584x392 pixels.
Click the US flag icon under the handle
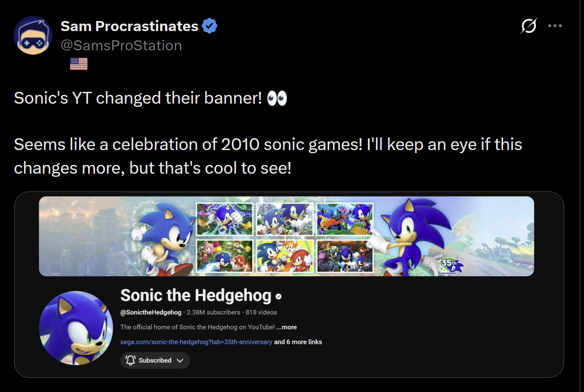[79, 64]
